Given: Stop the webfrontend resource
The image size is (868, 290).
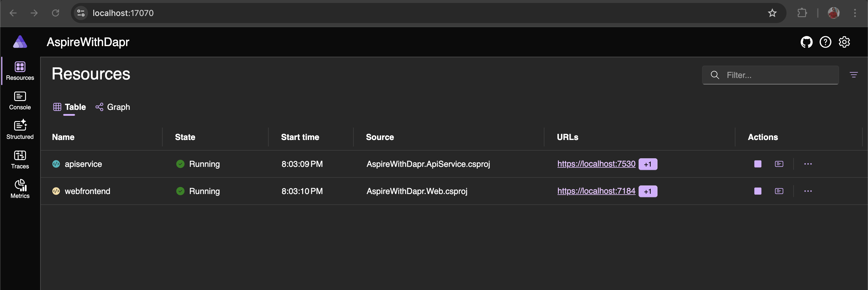Looking at the screenshot, I should coord(758,191).
